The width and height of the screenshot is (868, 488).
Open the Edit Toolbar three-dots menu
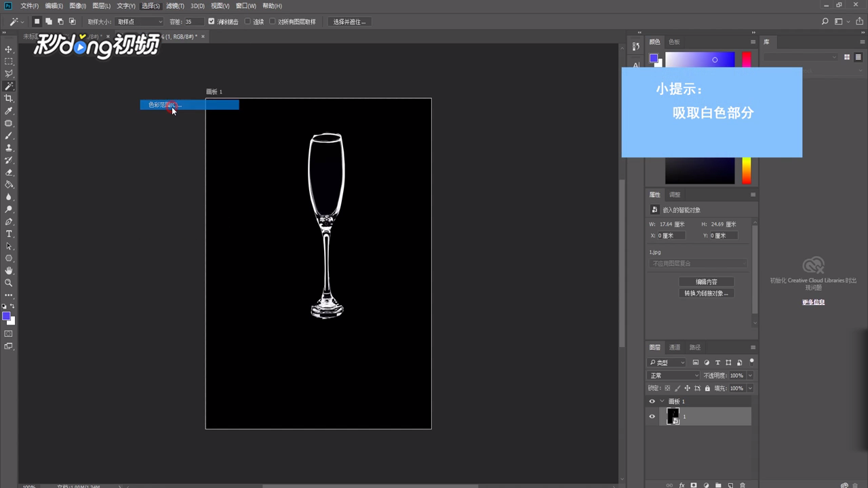point(9,295)
